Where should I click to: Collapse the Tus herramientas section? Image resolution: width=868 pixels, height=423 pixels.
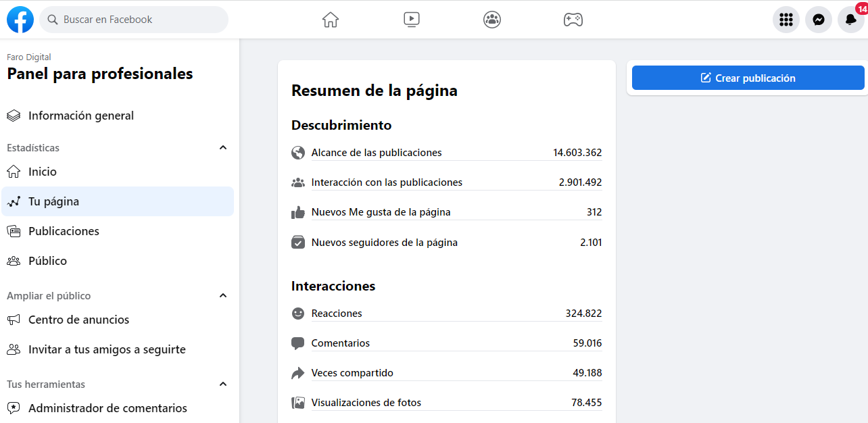coord(223,384)
